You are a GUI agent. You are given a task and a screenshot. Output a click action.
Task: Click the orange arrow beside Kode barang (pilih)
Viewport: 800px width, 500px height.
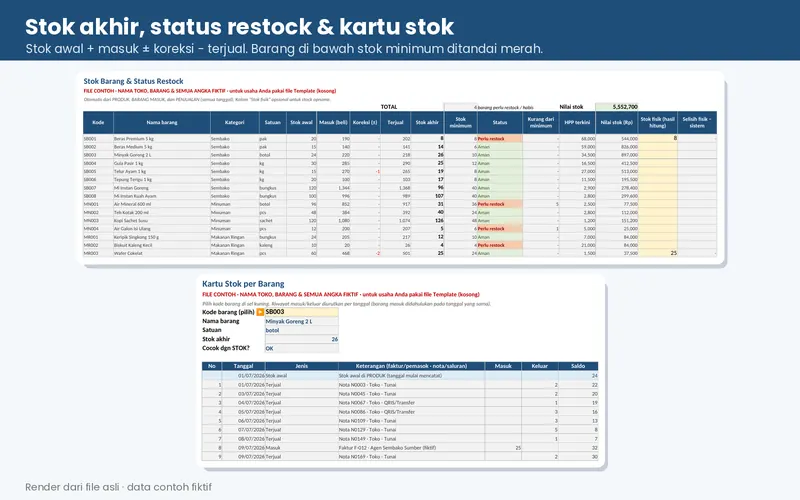coord(260,312)
